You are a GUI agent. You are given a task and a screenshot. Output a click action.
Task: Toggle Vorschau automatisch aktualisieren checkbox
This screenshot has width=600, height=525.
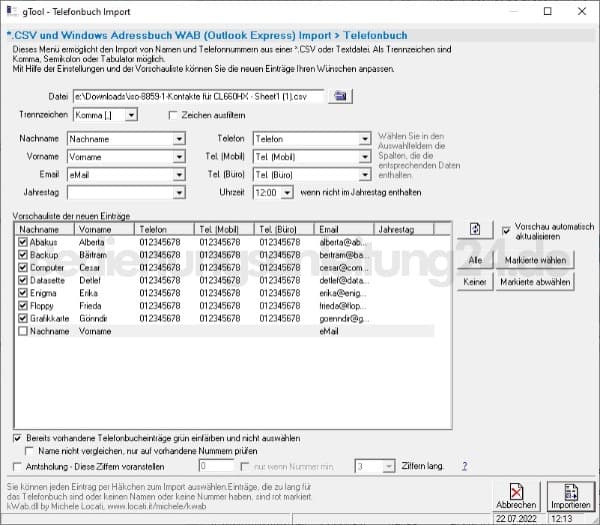[x=506, y=231]
